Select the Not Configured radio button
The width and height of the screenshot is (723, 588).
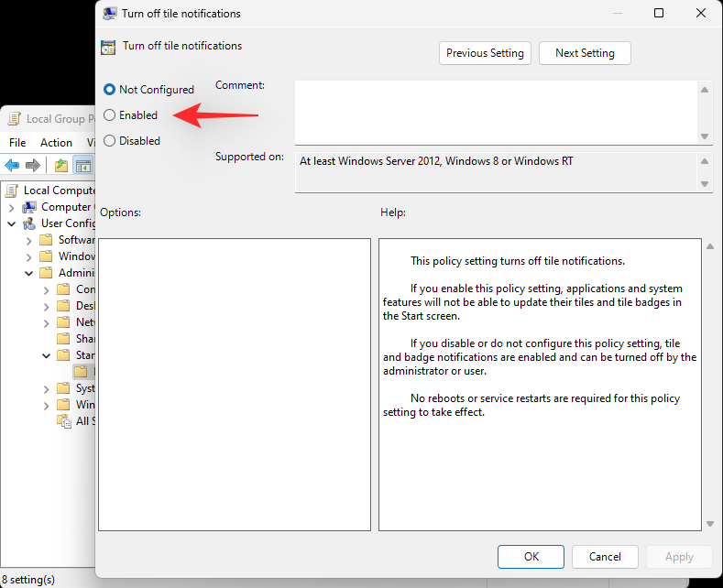click(x=109, y=90)
